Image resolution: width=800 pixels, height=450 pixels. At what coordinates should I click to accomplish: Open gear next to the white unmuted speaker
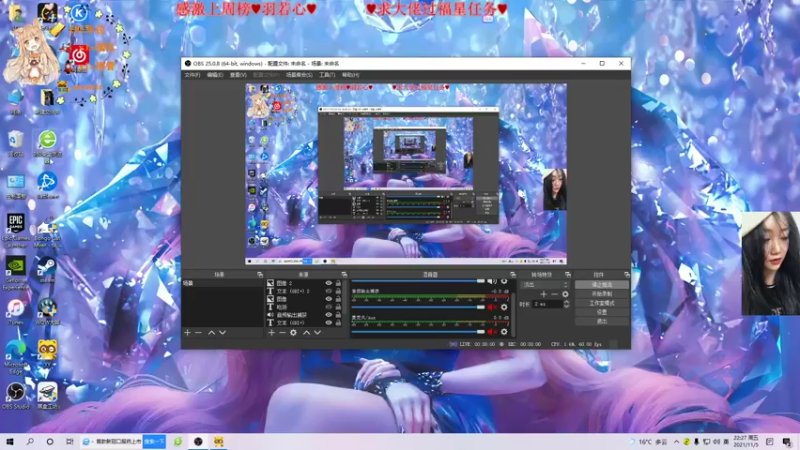[504, 281]
